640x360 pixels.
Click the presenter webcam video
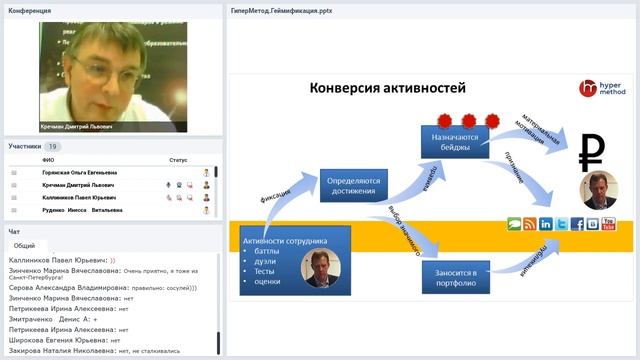pos(113,77)
